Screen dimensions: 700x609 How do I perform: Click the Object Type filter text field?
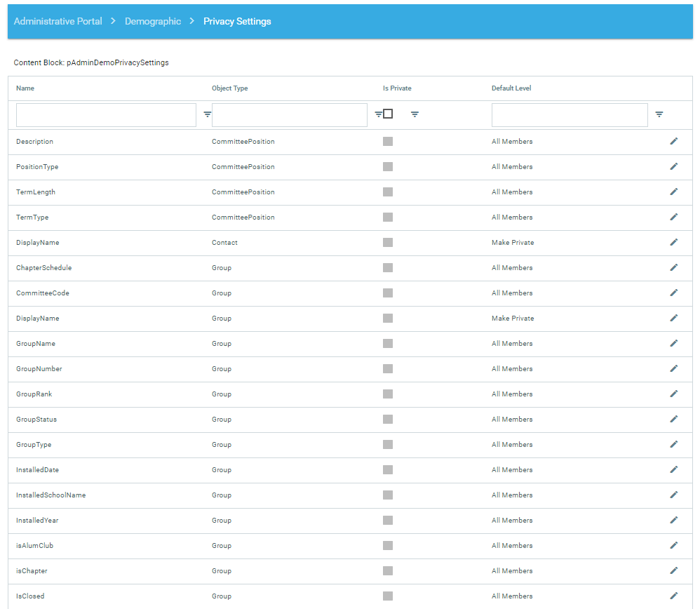click(x=289, y=115)
